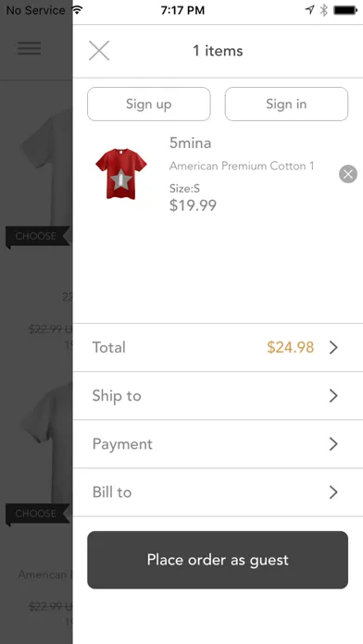Tap the Sign in button
The height and width of the screenshot is (644, 363).
[286, 104]
